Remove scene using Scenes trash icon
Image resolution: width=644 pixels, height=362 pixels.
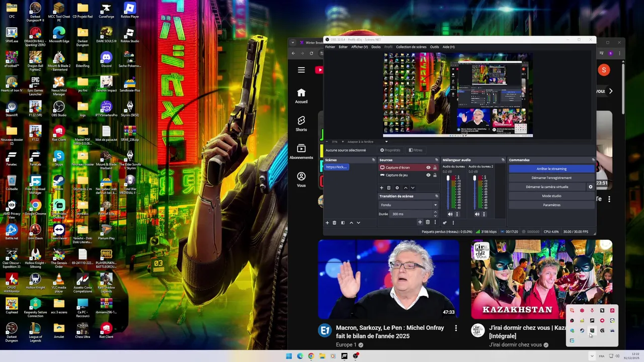(335, 223)
